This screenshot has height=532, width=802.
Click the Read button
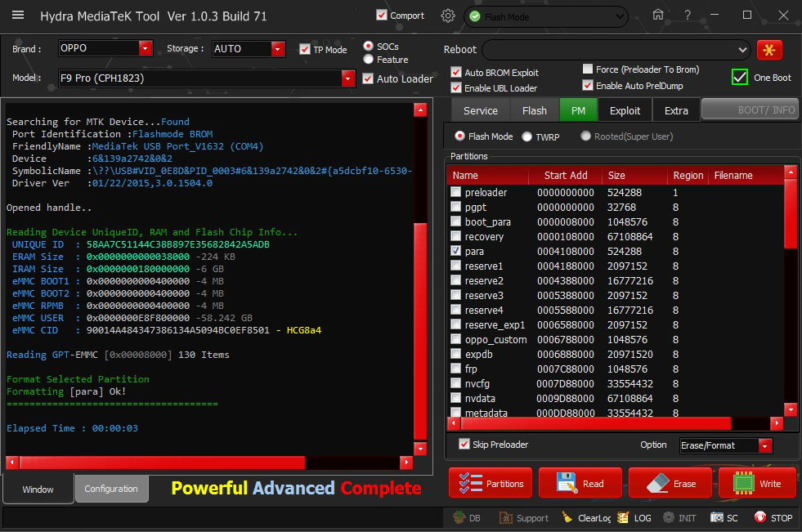tap(580, 483)
